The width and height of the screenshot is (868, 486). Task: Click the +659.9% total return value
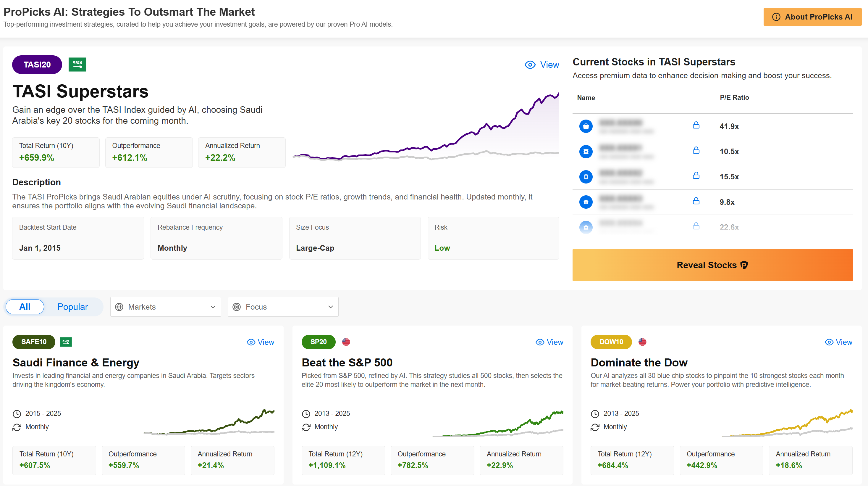pyautogui.click(x=36, y=158)
